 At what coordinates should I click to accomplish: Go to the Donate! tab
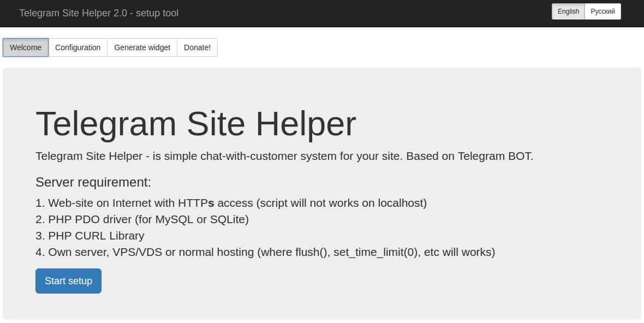197,47
